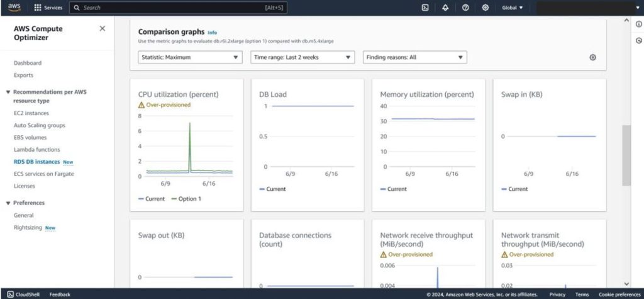Open the Global region selector
644x299 pixels.
512,8
